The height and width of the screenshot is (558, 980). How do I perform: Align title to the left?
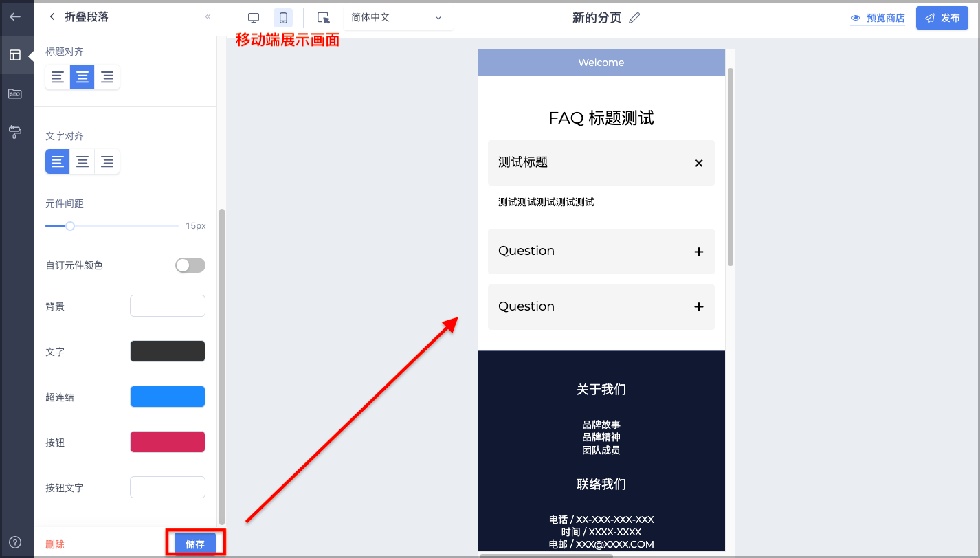(58, 77)
